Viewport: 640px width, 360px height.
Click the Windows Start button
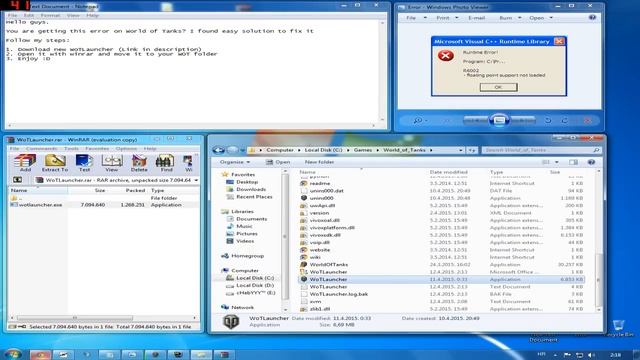(x=12, y=354)
